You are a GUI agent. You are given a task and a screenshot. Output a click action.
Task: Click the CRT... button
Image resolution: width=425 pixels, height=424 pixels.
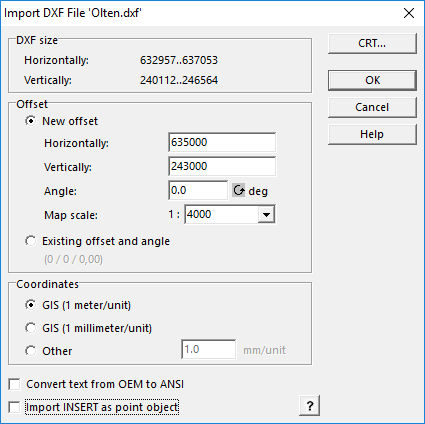(x=372, y=43)
